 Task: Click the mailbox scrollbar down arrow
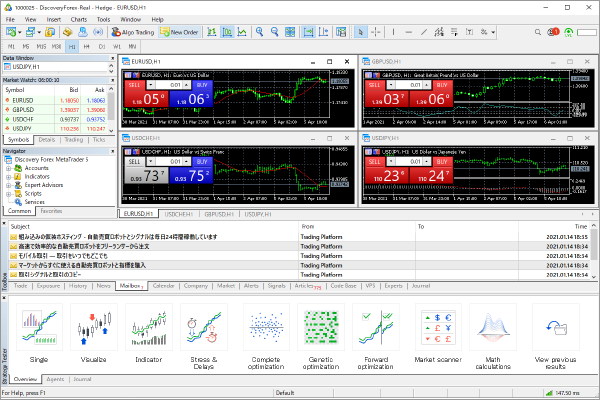[x=593, y=276]
